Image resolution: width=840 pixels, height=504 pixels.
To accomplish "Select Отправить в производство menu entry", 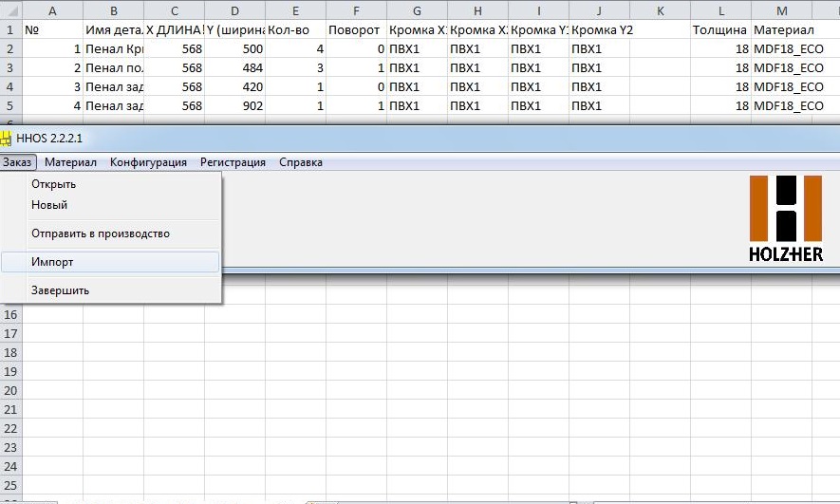I will pyautogui.click(x=110, y=233).
